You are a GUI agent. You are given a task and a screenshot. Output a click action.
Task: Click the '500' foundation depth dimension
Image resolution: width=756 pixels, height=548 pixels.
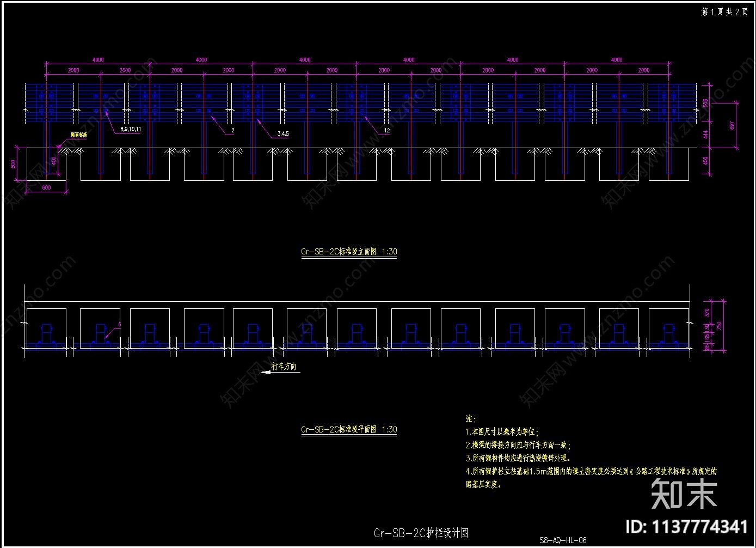[14, 163]
